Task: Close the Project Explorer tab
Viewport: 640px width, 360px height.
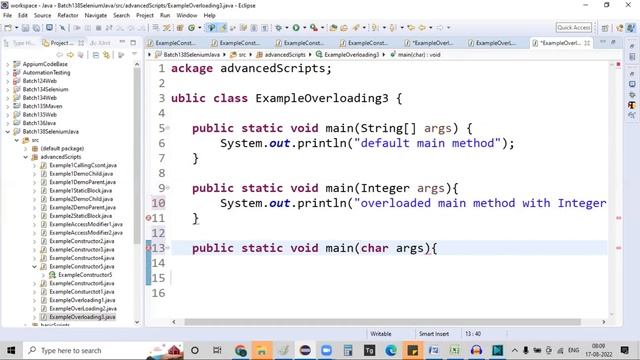Action: click(81, 43)
